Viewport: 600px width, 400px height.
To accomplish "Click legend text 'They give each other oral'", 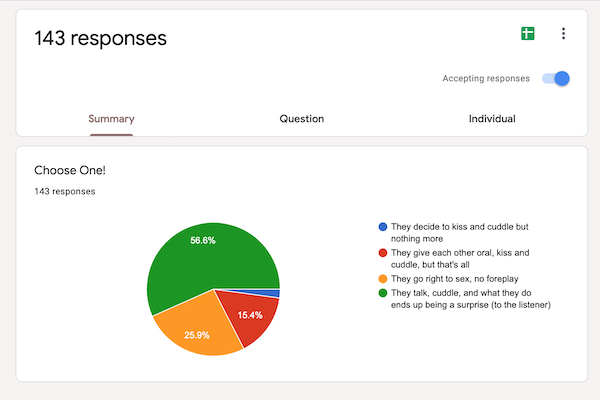I will (x=460, y=259).
